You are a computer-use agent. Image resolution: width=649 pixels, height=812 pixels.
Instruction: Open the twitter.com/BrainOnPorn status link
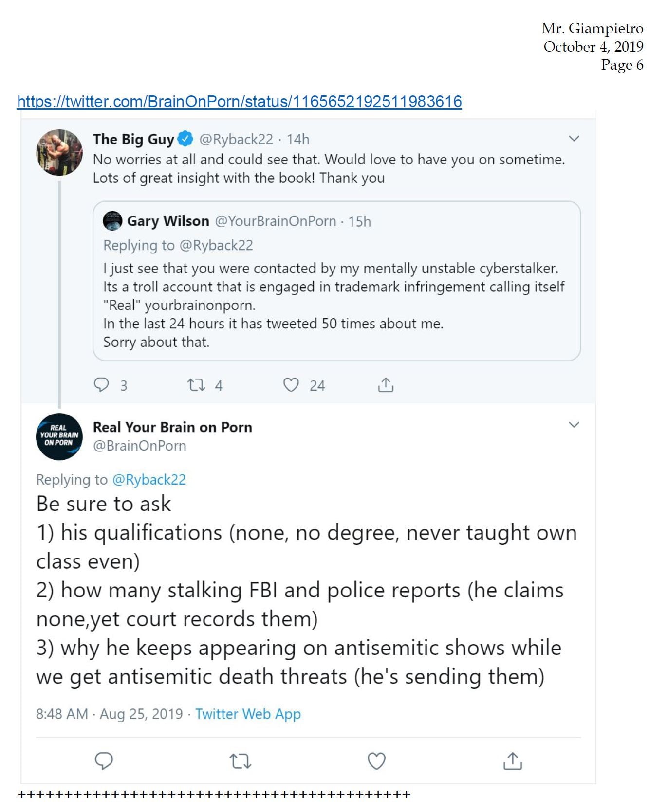[239, 101]
